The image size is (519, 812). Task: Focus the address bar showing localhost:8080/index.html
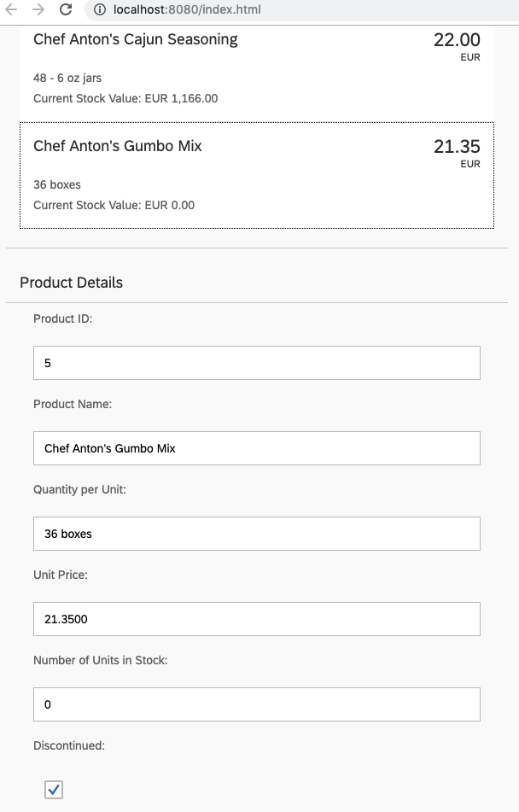click(188, 10)
